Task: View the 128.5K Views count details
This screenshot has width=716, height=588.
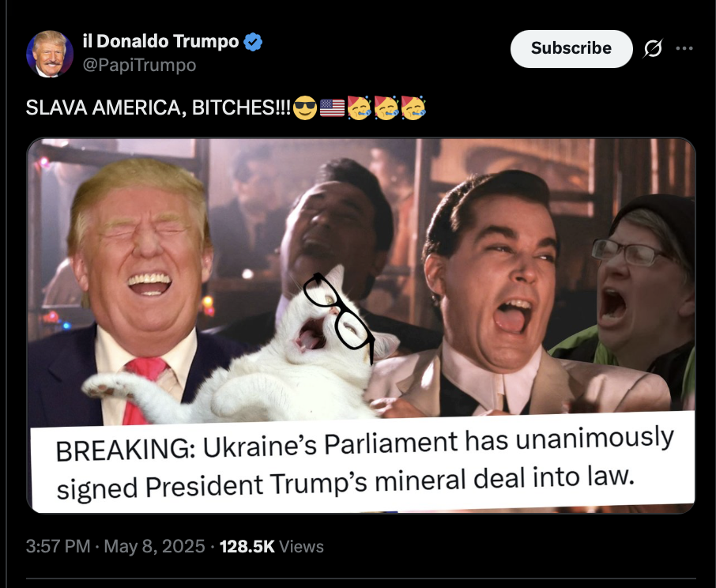Action: coord(272,546)
